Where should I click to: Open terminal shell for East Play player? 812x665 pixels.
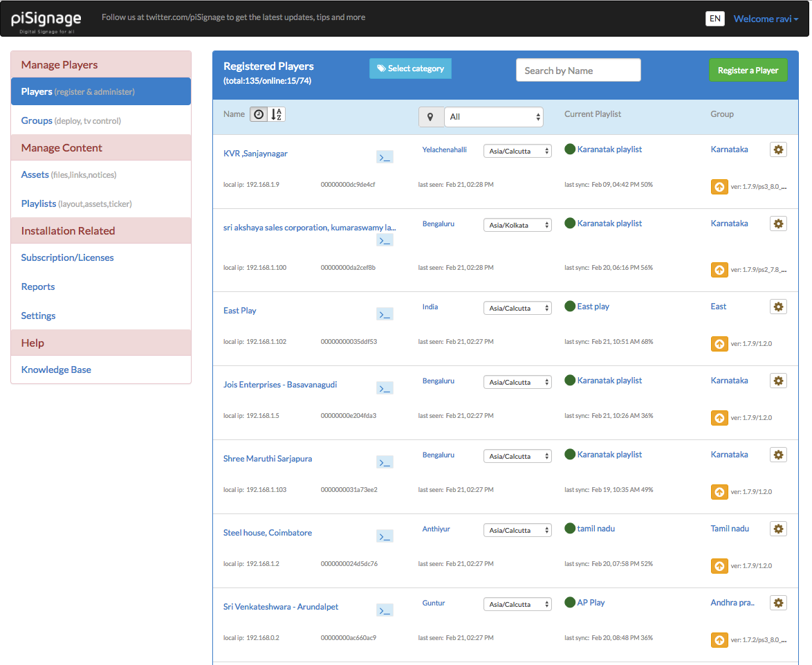pyautogui.click(x=385, y=313)
